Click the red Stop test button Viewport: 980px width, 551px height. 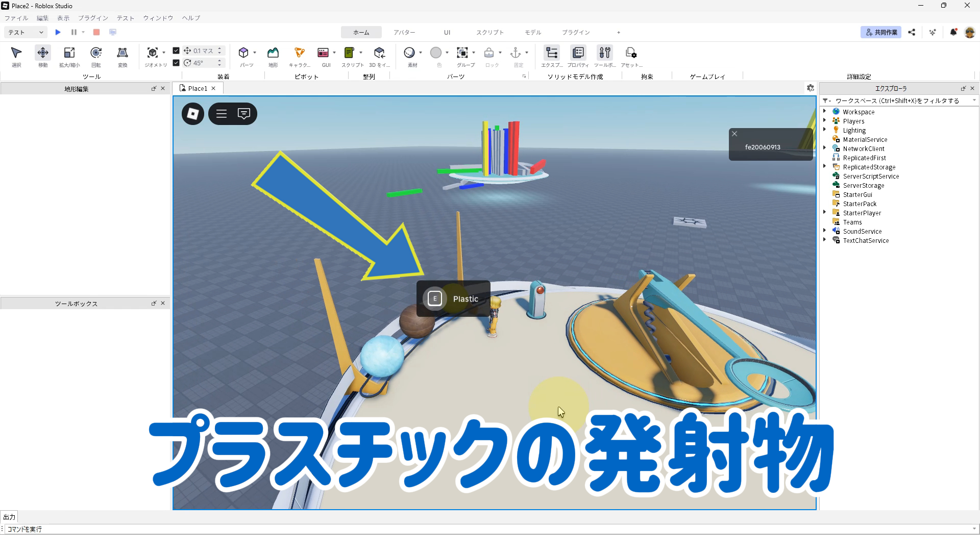96,32
